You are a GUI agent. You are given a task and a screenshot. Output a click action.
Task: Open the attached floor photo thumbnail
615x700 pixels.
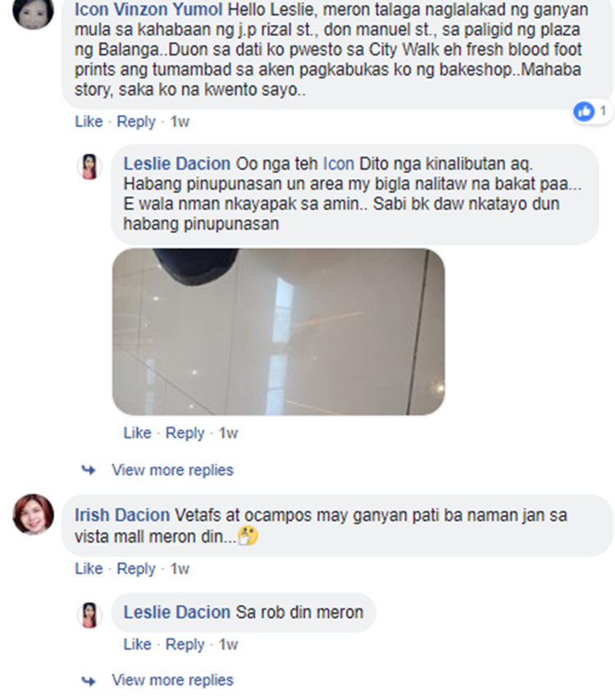[x=278, y=332]
